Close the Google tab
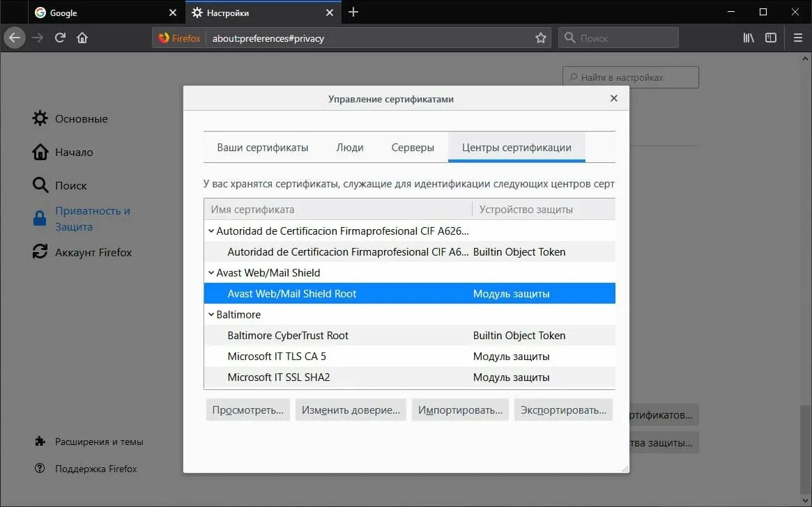Screen dimensions: 812x507 pyautogui.click(x=173, y=13)
